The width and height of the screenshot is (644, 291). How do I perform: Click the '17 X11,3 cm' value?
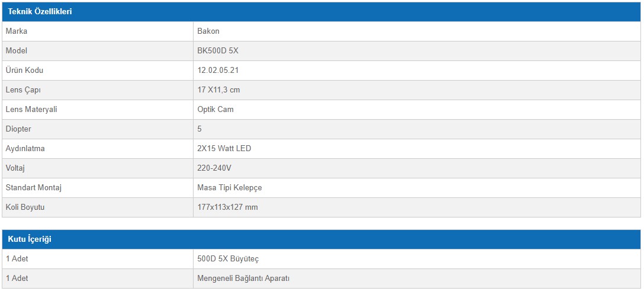218,90
